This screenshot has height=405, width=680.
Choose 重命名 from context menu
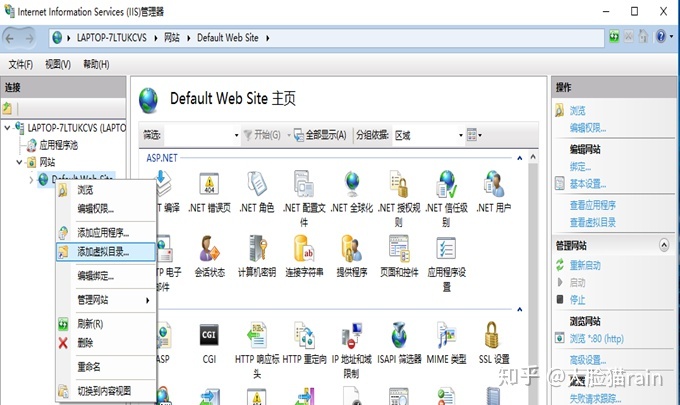coord(106,367)
